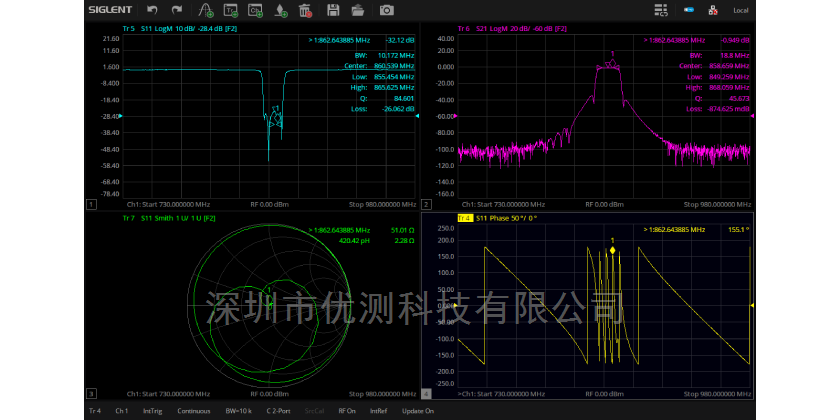Click S21 BW value 18.8 MHz
The height and width of the screenshot is (420, 840).
pyautogui.click(x=735, y=55)
